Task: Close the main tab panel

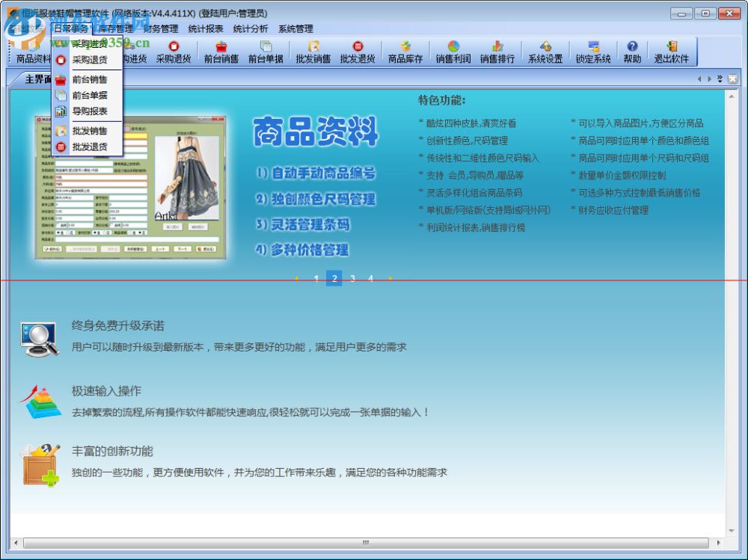Action: coord(733,79)
